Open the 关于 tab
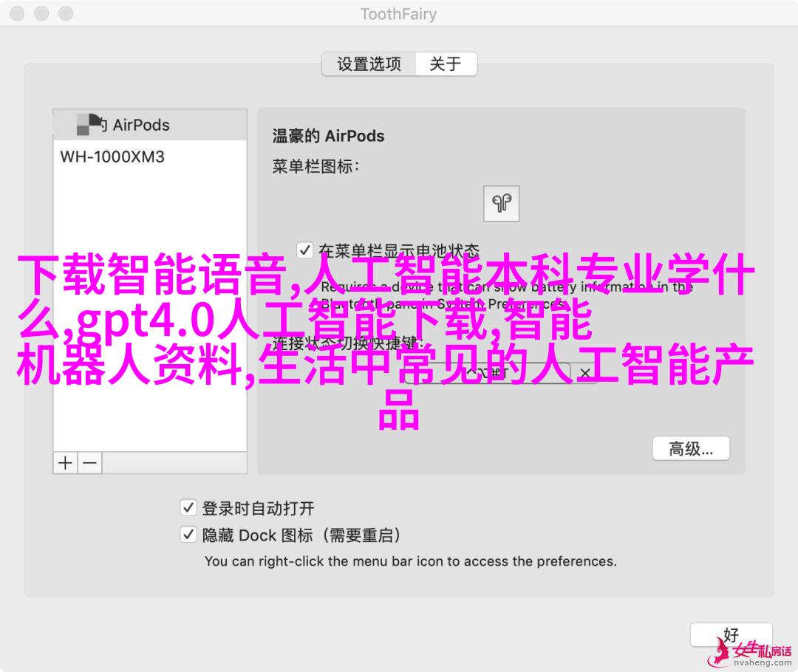The height and width of the screenshot is (672, 798). (446, 64)
